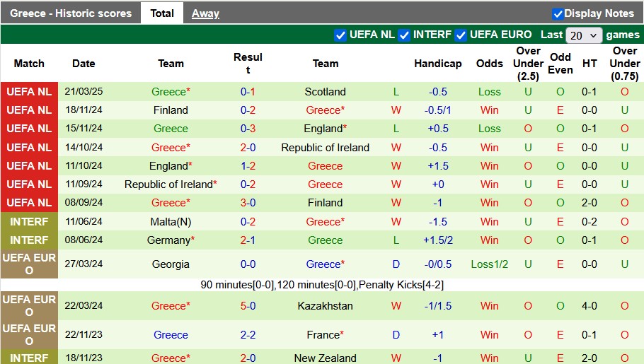Switch to the Total tab
The height and width of the screenshot is (364, 644).
click(x=162, y=13)
